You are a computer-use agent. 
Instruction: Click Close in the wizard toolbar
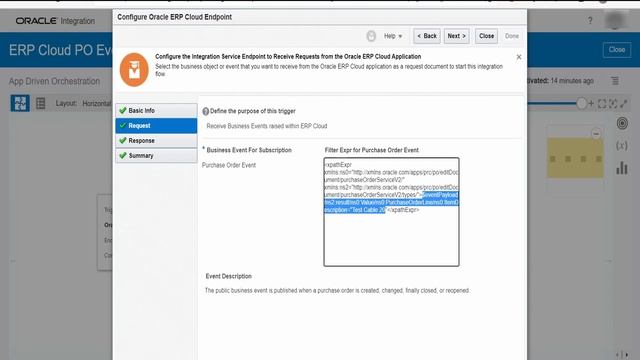(486, 36)
